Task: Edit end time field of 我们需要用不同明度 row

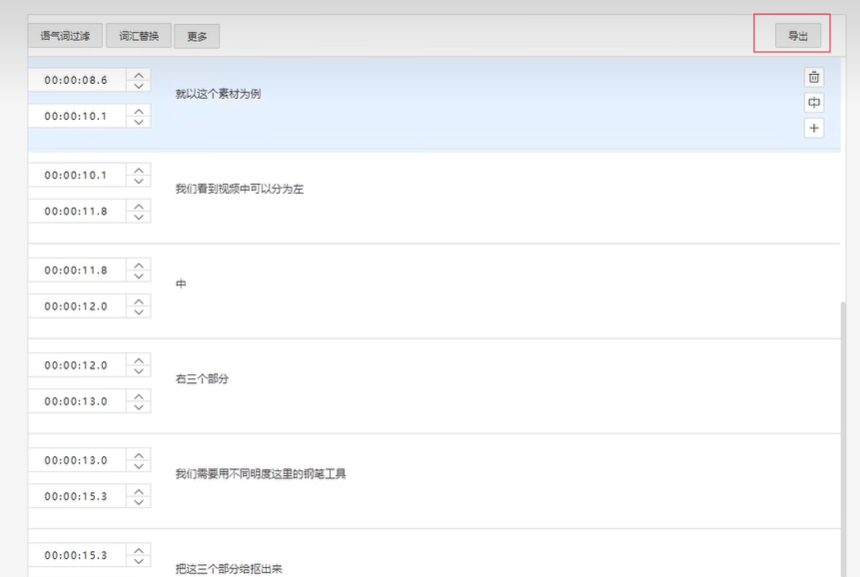Action: 77,496
